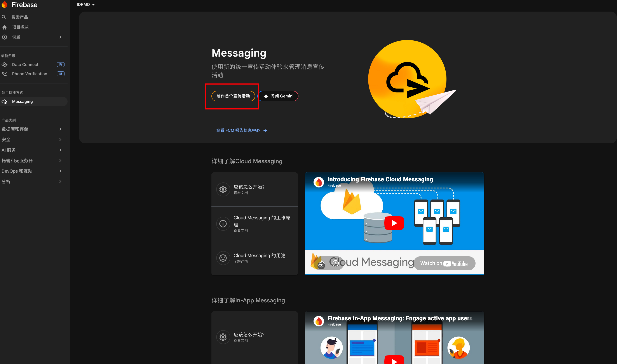Viewport: 617px width, 364px height.
Task: Click the search magnifier icon in sidebar
Action: tap(4, 17)
